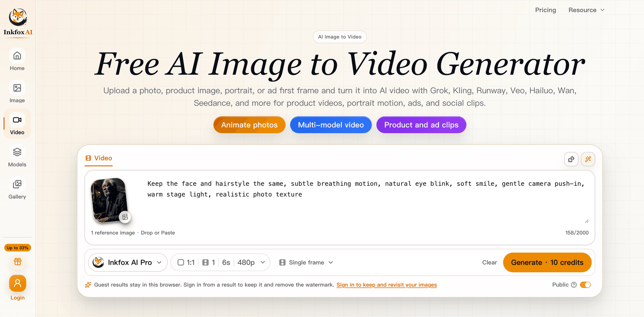
Task: Select the Video camera sidebar icon
Action: pyautogui.click(x=17, y=120)
